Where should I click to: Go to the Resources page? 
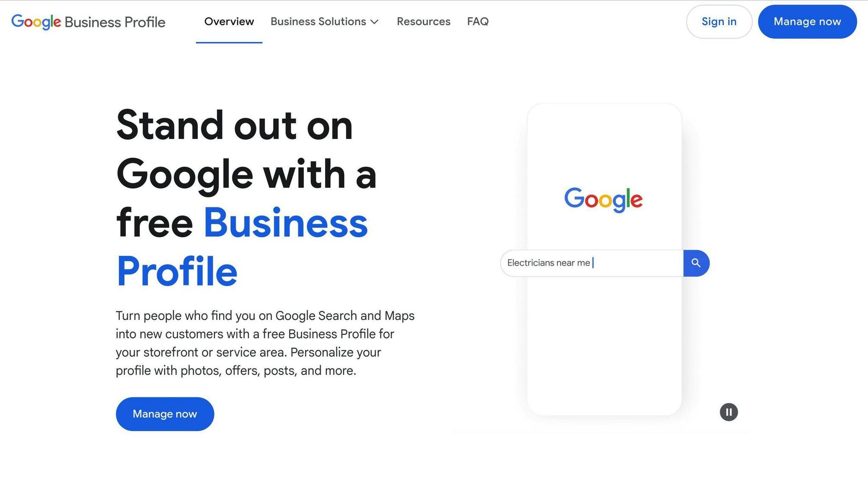[424, 22]
